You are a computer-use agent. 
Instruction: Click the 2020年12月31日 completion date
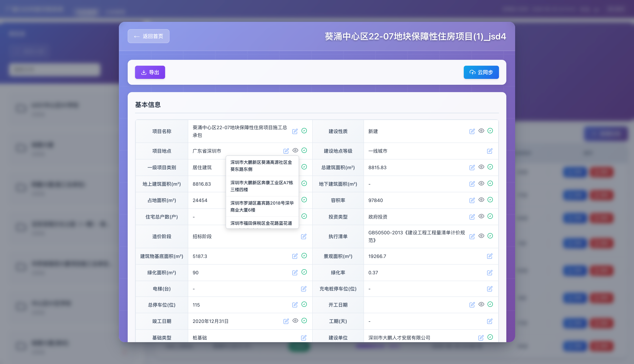tap(210, 321)
